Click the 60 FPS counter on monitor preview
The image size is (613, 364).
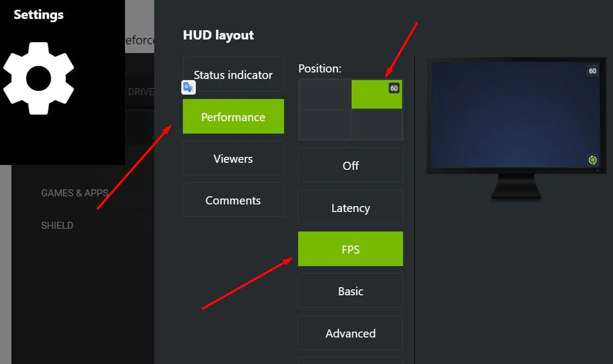(592, 71)
